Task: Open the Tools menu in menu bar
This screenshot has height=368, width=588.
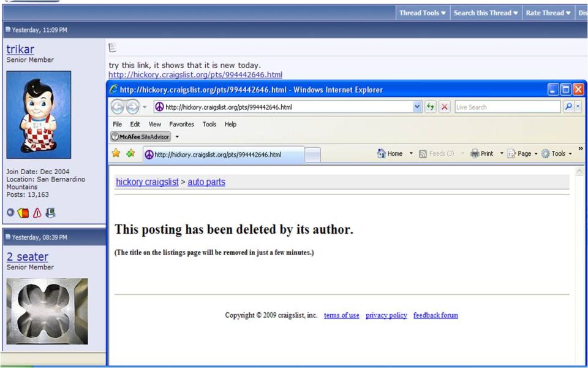Action: [209, 125]
